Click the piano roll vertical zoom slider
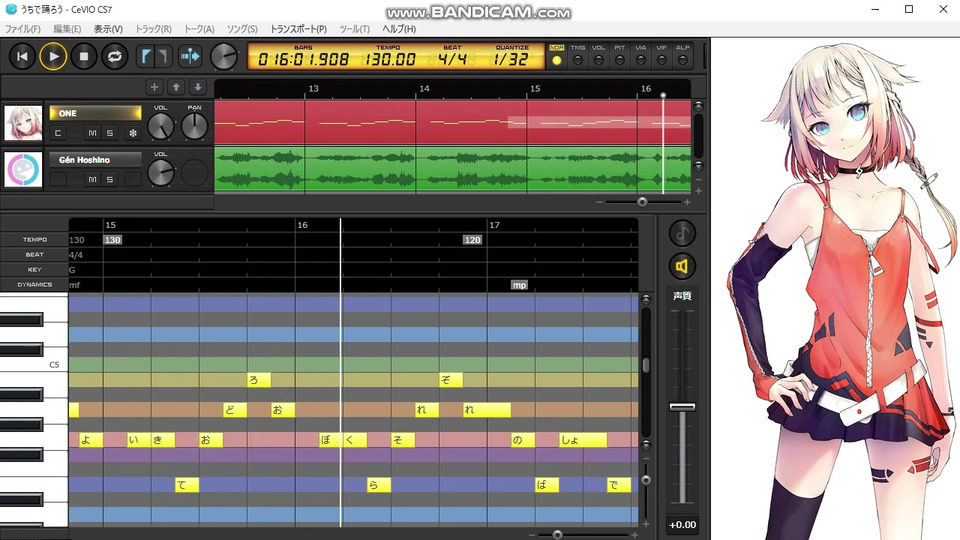Viewport: 960px width, 540px height. 646,480
